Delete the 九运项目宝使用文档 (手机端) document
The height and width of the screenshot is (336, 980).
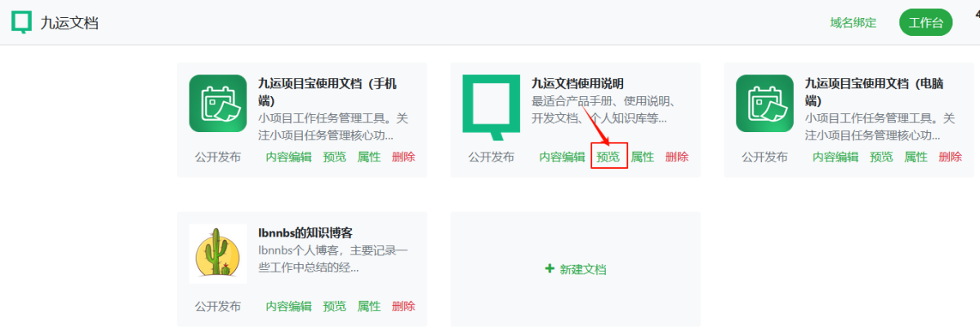403,157
